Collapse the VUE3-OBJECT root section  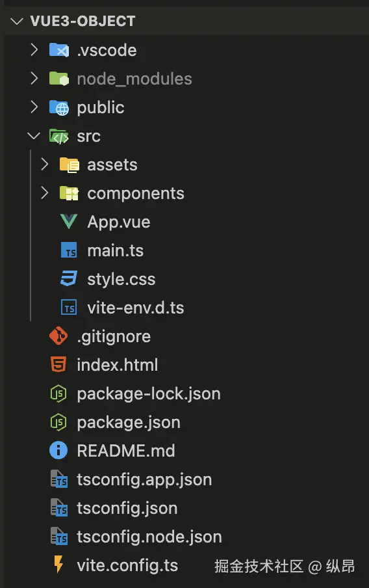pos(18,21)
